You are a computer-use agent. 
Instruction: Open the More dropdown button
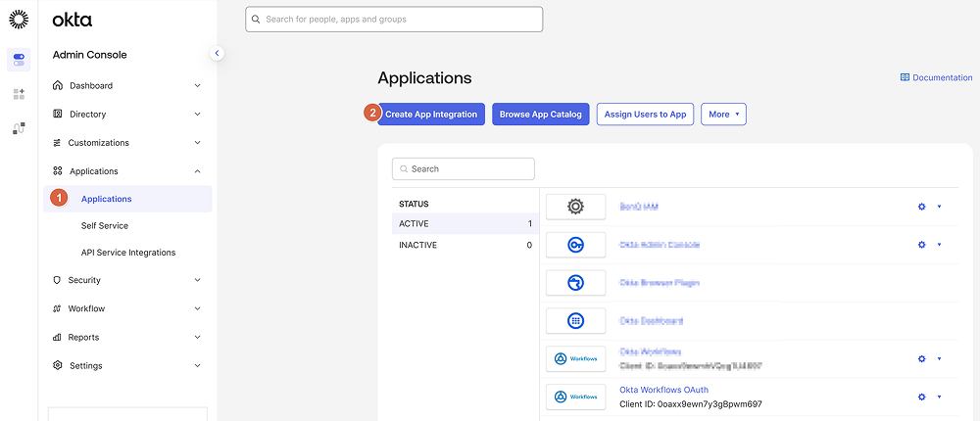(724, 115)
